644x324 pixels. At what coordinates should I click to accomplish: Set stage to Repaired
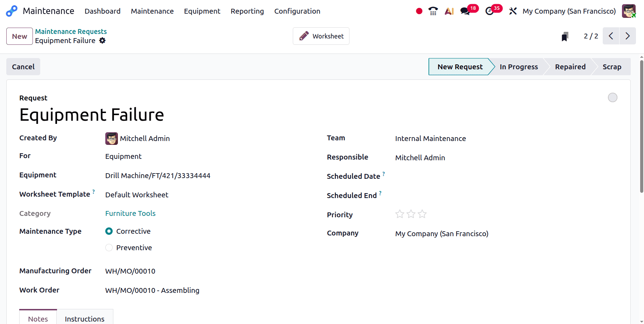570,67
